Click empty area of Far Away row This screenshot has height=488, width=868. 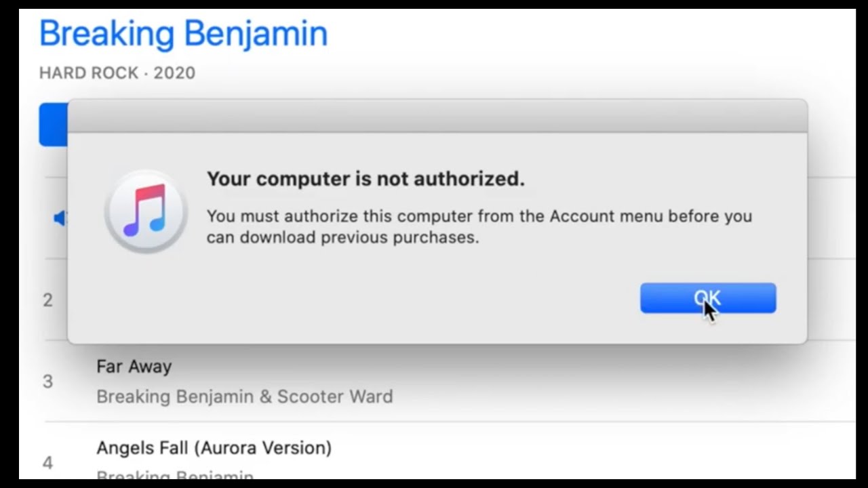click(610, 382)
